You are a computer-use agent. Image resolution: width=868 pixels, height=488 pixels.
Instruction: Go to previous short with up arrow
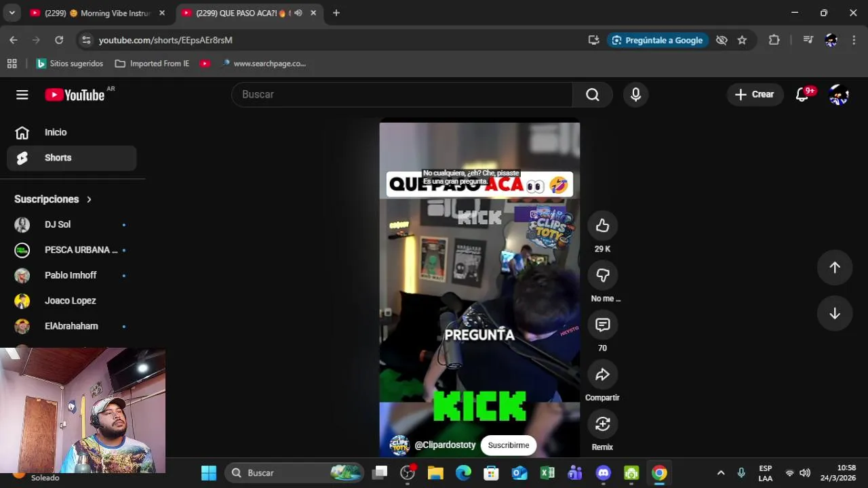coord(835,267)
